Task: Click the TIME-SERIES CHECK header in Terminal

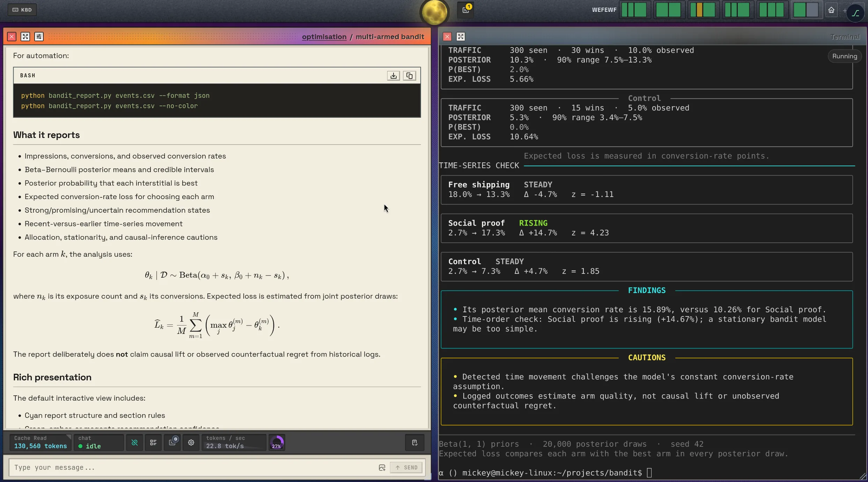Action: [x=479, y=166]
